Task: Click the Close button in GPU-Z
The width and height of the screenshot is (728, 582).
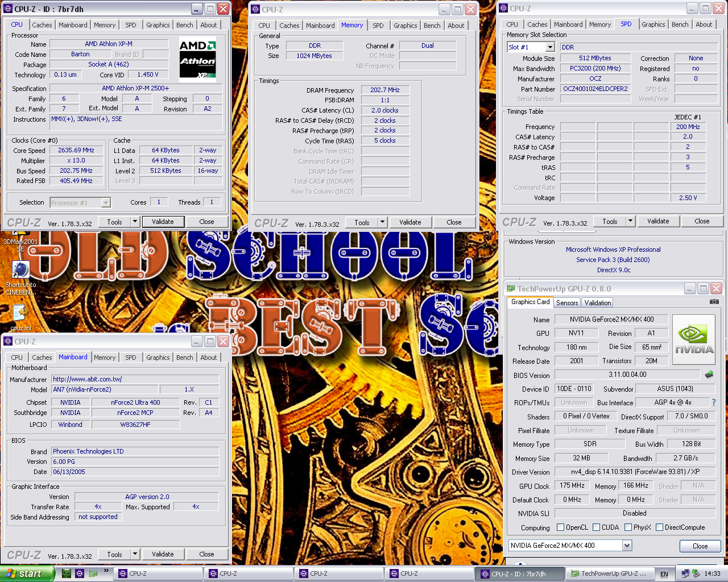Action: point(700,546)
